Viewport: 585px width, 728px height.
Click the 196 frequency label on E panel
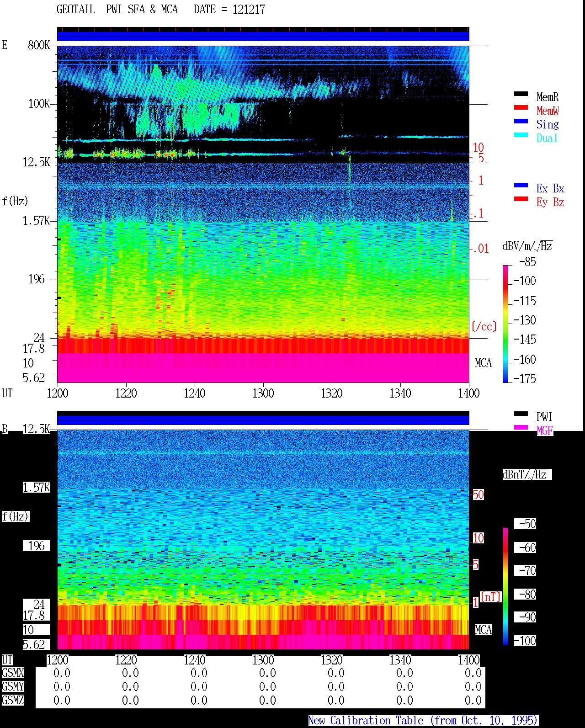(x=37, y=279)
